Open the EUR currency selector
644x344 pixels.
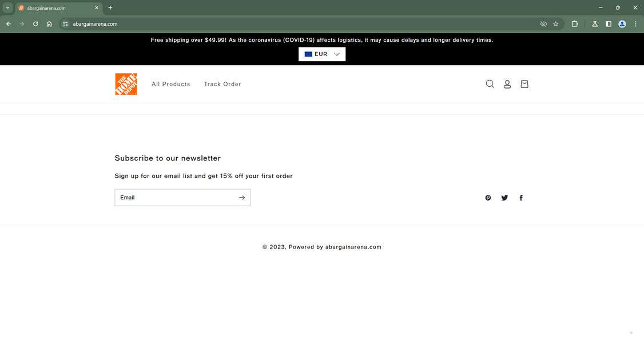pyautogui.click(x=321, y=54)
